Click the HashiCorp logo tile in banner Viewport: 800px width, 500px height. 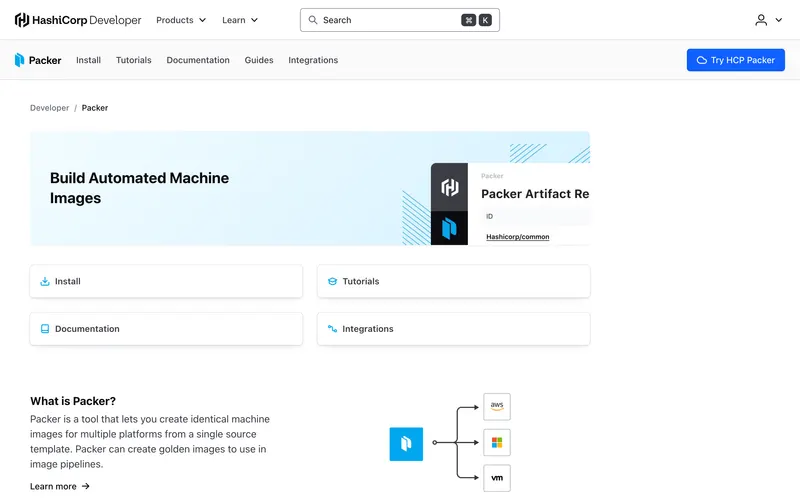449,187
